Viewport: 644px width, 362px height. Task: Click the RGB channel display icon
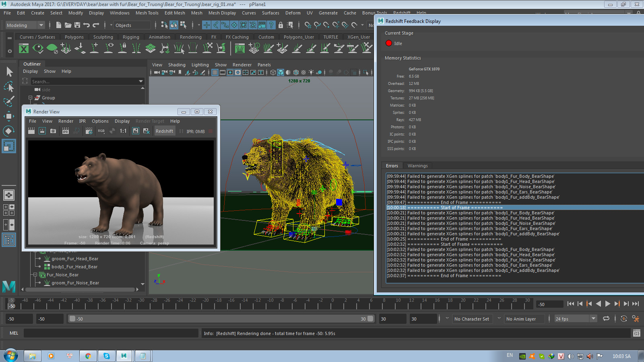pos(101,131)
